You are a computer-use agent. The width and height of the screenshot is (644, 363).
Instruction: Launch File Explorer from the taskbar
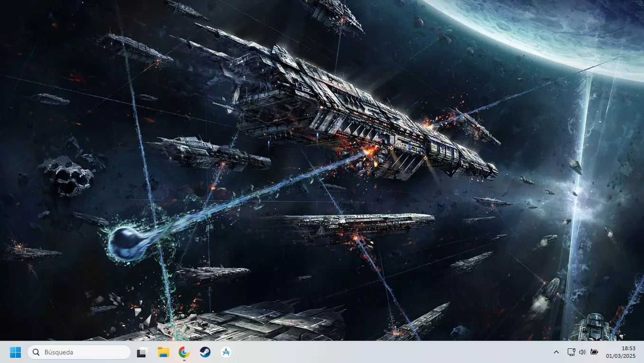click(x=163, y=352)
